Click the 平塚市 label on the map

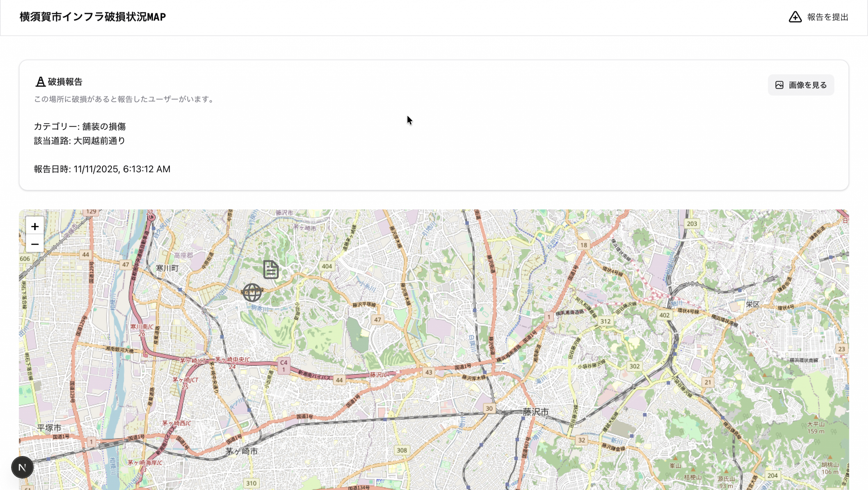[49, 428]
